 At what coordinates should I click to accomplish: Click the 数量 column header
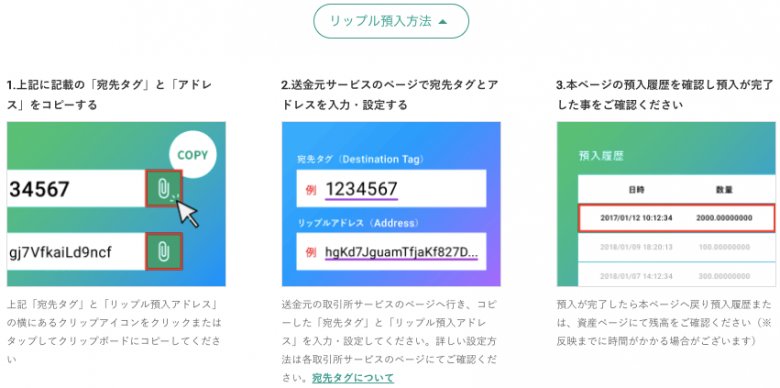coord(724,190)
